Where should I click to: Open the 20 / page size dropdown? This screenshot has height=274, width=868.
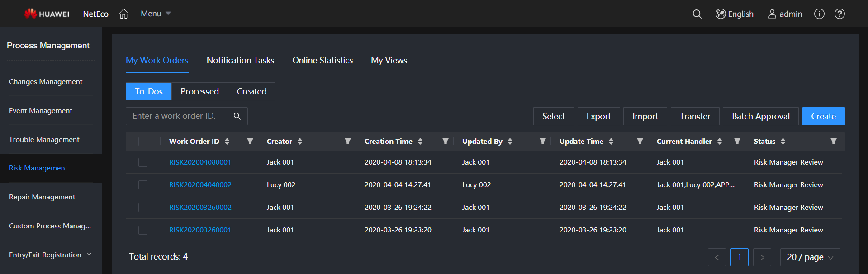click(810, 257)
